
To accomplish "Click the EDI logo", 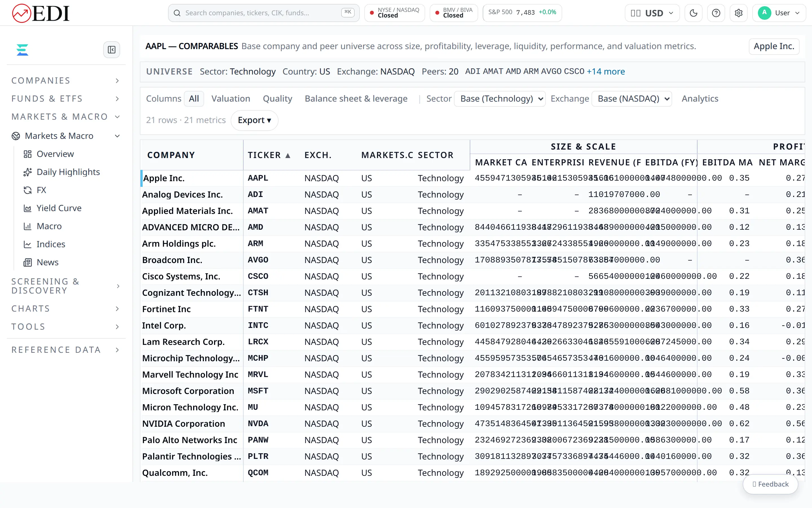I will click(x=40, y=13).
